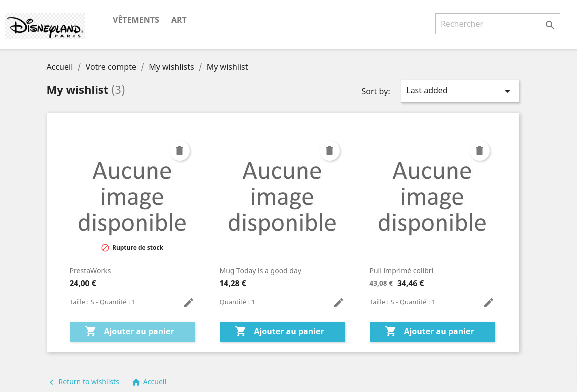
Task: Click the Mug Today is a good day title
Action: [x=260, y=271]
